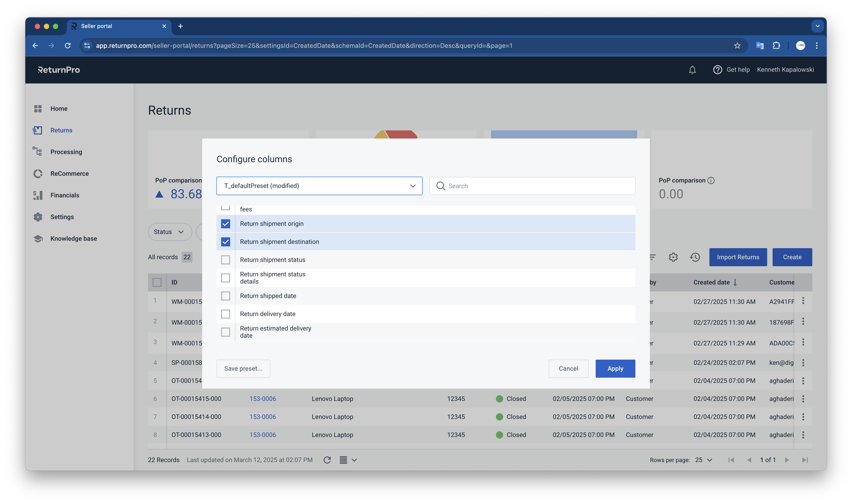Check the Return delivery date column

225,314
